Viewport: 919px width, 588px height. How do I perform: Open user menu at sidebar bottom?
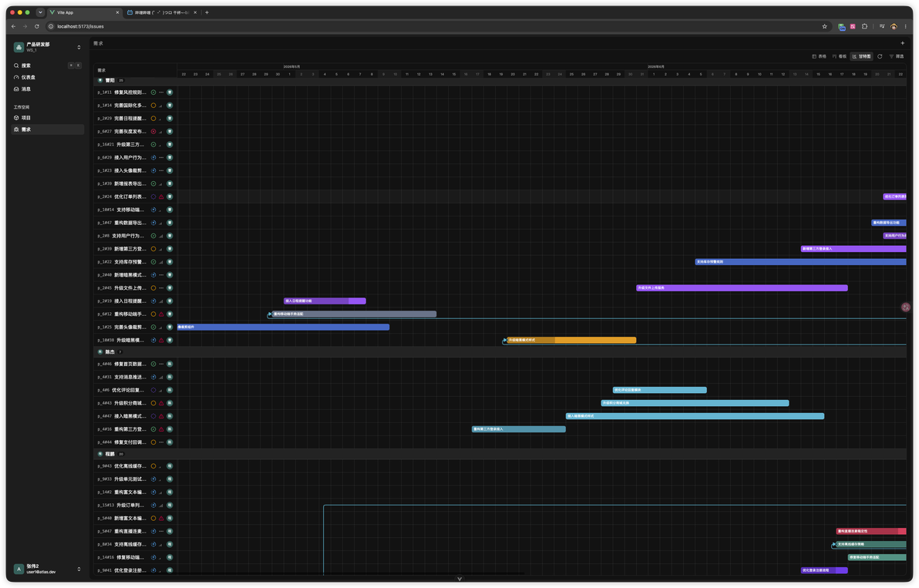coord(47,569)
